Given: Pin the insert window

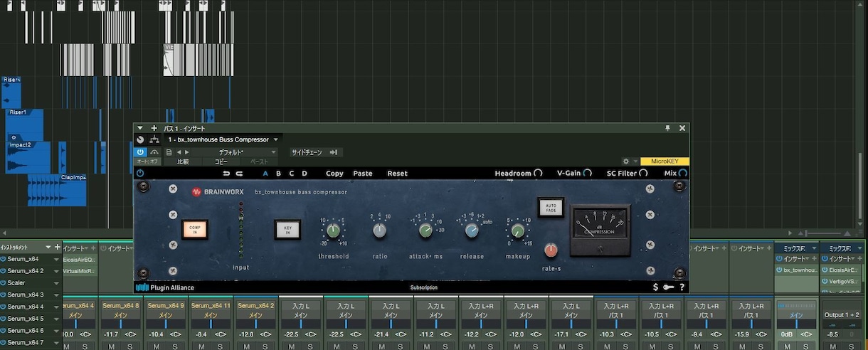Looking at the screenshot, I should (667, 128).
